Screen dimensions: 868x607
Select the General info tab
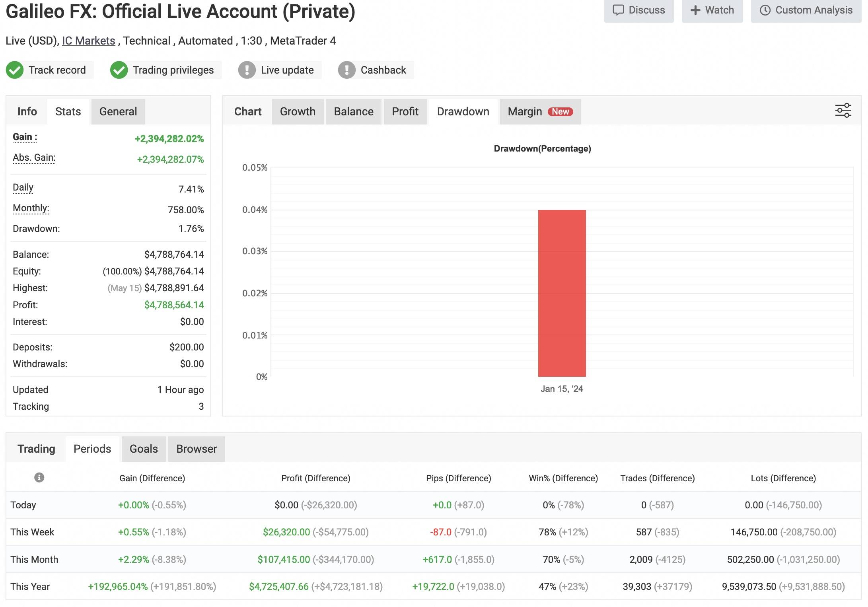[x=118, y=112]
